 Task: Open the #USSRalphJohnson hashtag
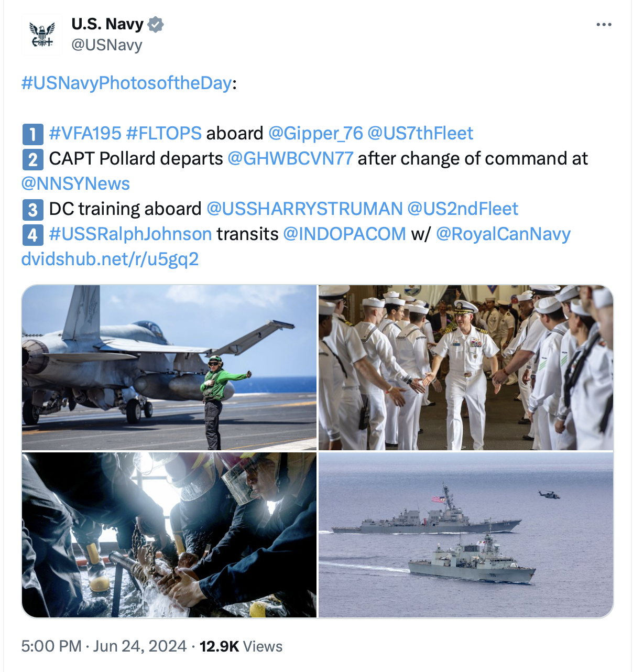click(130, 234)
